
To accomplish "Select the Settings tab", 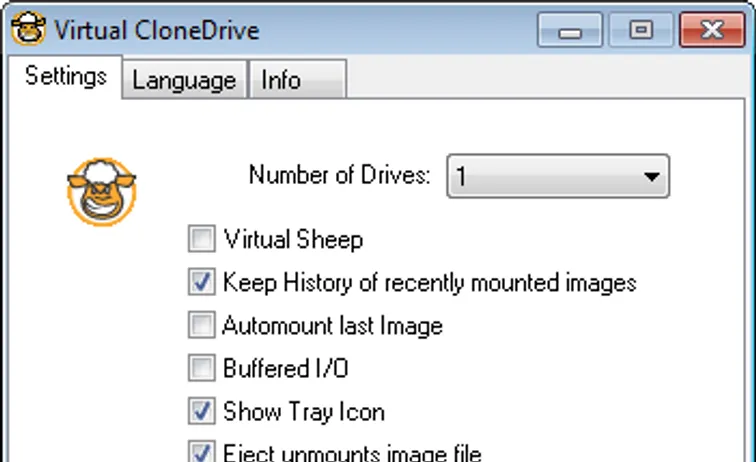I will (66, 76).
